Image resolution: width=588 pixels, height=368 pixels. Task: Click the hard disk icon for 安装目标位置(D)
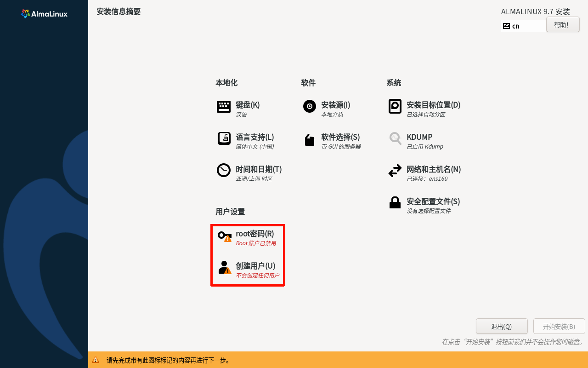point(395,106)
